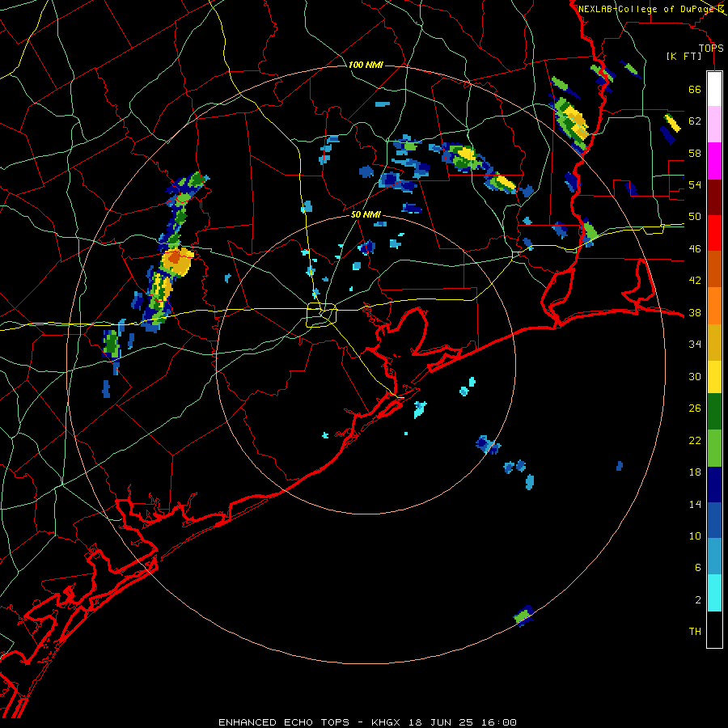Click the magenta legend swatch
The height and width of the screenshot is (728, 728).
[714, 161]
